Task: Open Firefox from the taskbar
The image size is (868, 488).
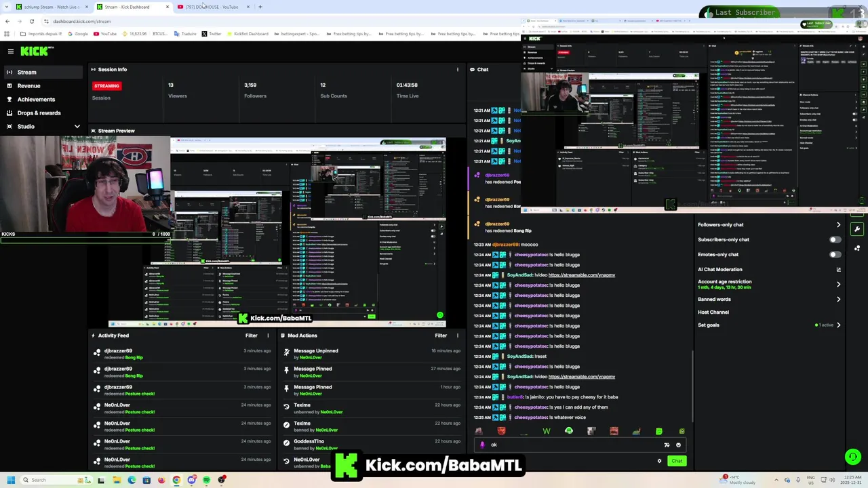Action: (x=161, y=480)
